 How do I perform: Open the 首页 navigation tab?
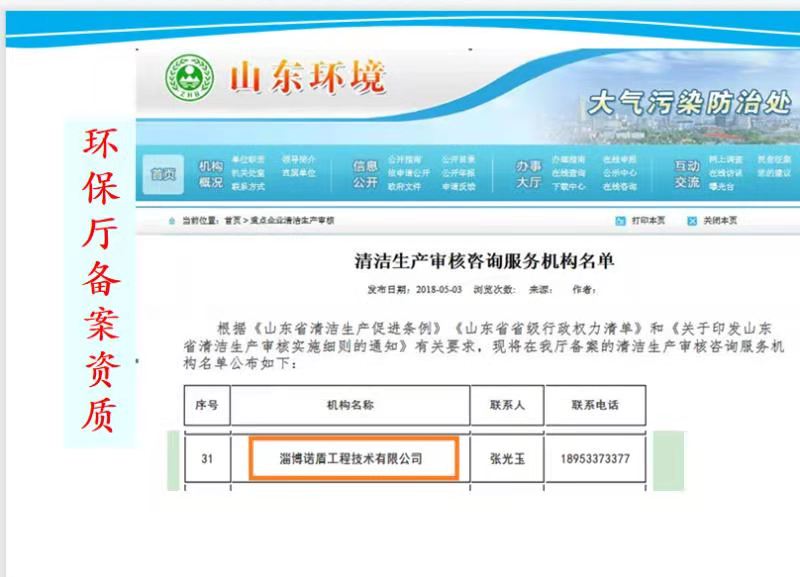pos(162,173)
